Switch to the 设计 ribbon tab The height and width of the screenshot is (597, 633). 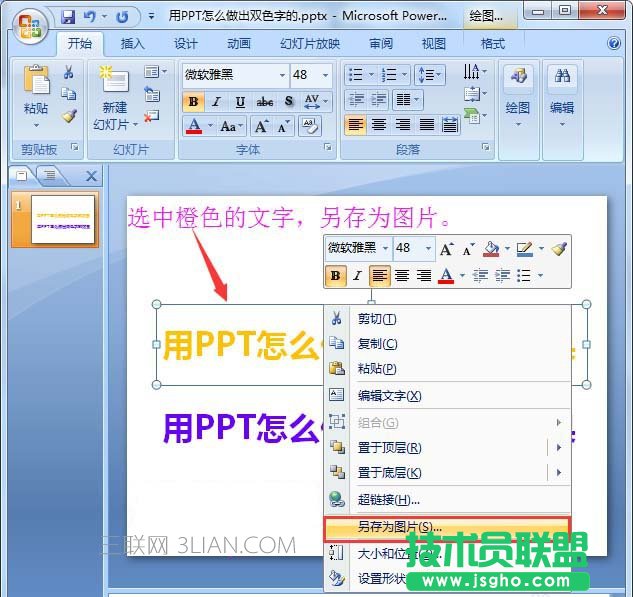pyautogui.click(x=186, y=44)
